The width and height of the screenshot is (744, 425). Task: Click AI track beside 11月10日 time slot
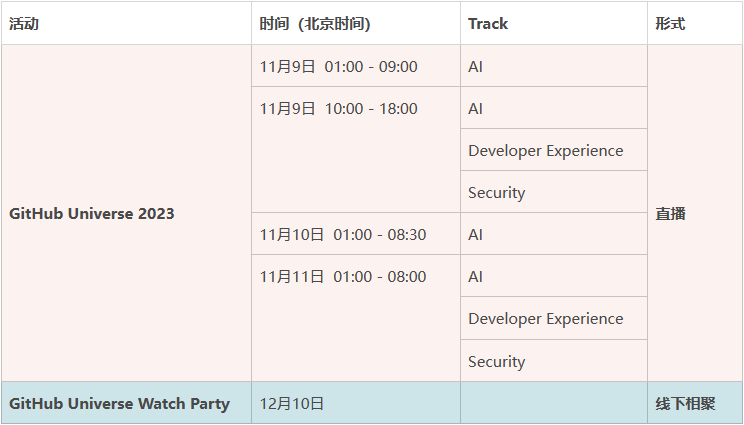point(476,235)
